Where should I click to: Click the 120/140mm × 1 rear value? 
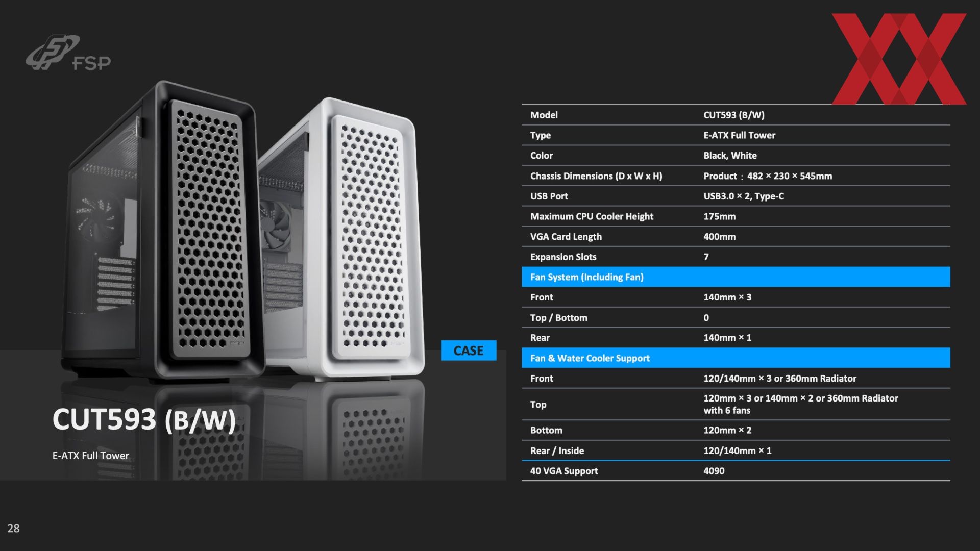pos(738,450)
